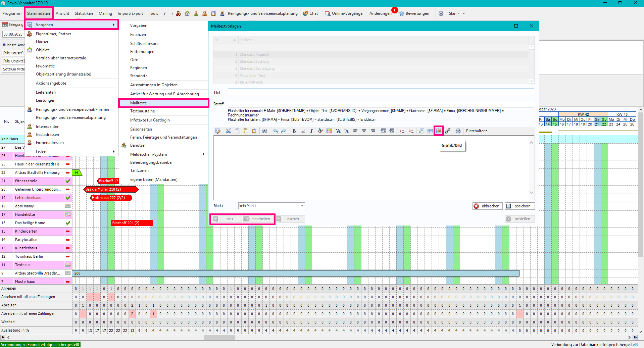Align text left in mail editor
Screen dimensions: 644x348
pos(355,131)
